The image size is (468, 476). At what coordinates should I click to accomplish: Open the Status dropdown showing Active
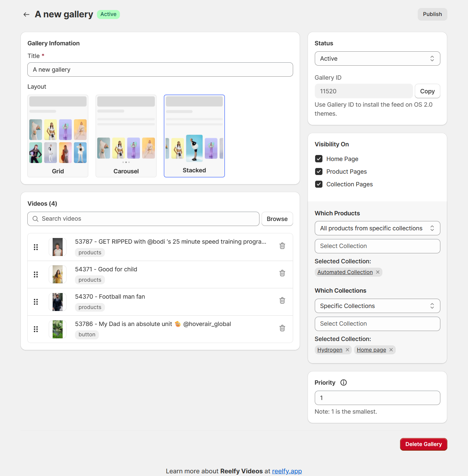click(x=377, y=59)
